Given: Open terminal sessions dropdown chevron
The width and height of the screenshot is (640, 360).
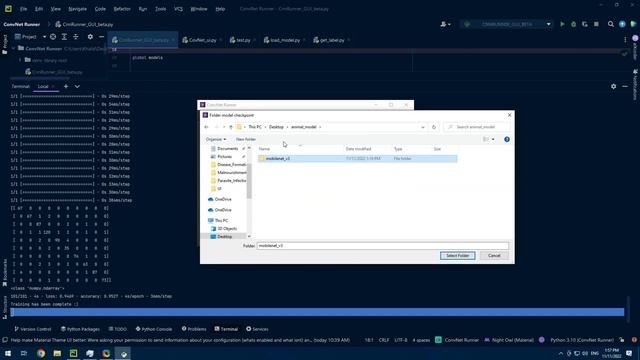Looking at the screenshot, I should pyautogui.click(x=77, y=87).
